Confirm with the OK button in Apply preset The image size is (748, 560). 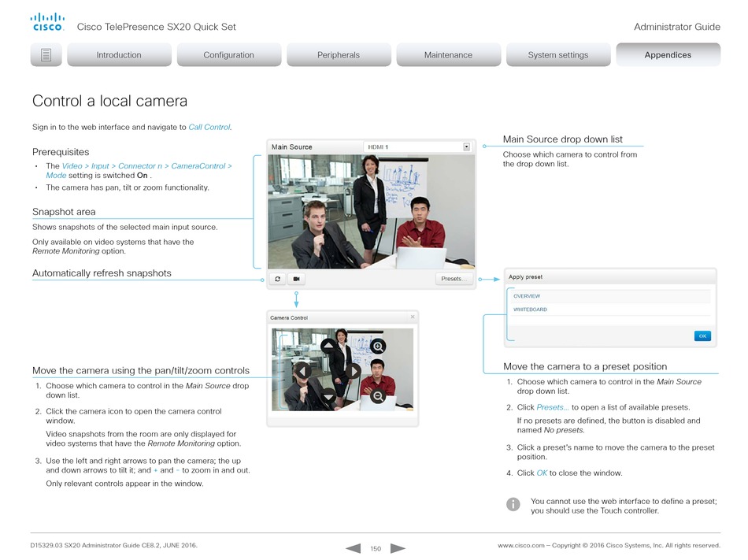tap(702, 336)
